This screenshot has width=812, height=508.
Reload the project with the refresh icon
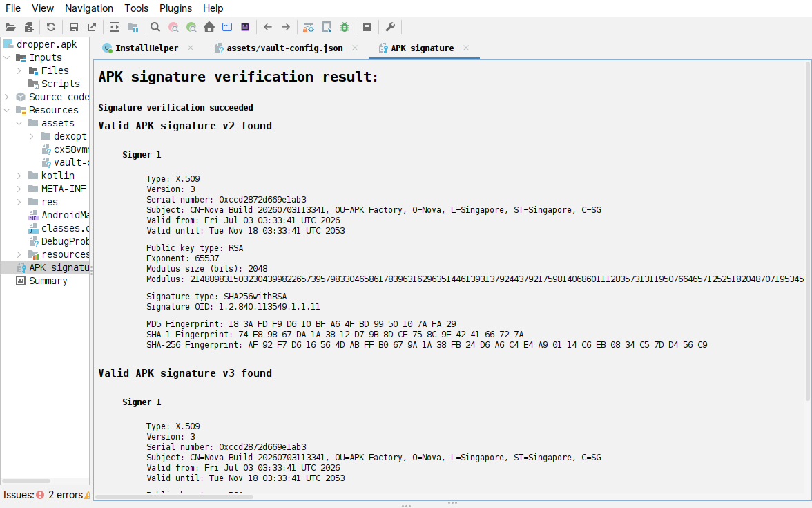pyautogui.click(x=51, y=27)
